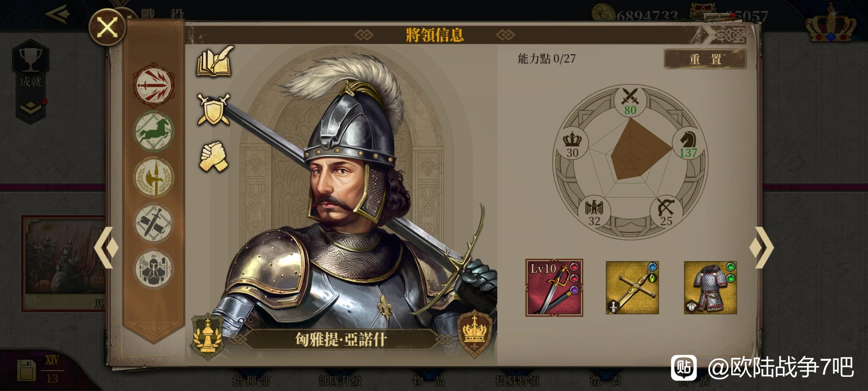The width and height of the screenshot is (868, 391).
Task: Select the axe with laurel skill icon
Action: tap(154, 177)
